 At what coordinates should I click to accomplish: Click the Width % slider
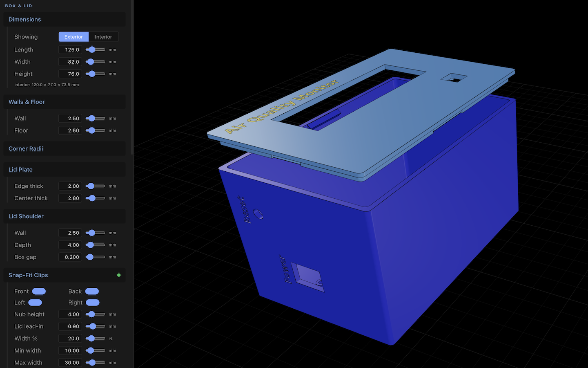[x=96, y=339]
